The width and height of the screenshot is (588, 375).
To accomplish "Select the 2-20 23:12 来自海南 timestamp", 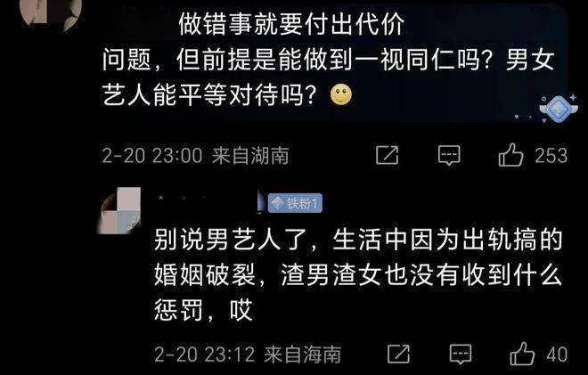I will [248, 354].
